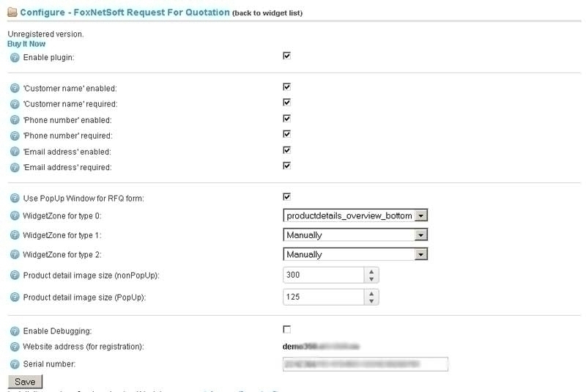Click help icon next to Serial number

click(x=15, y=364)
